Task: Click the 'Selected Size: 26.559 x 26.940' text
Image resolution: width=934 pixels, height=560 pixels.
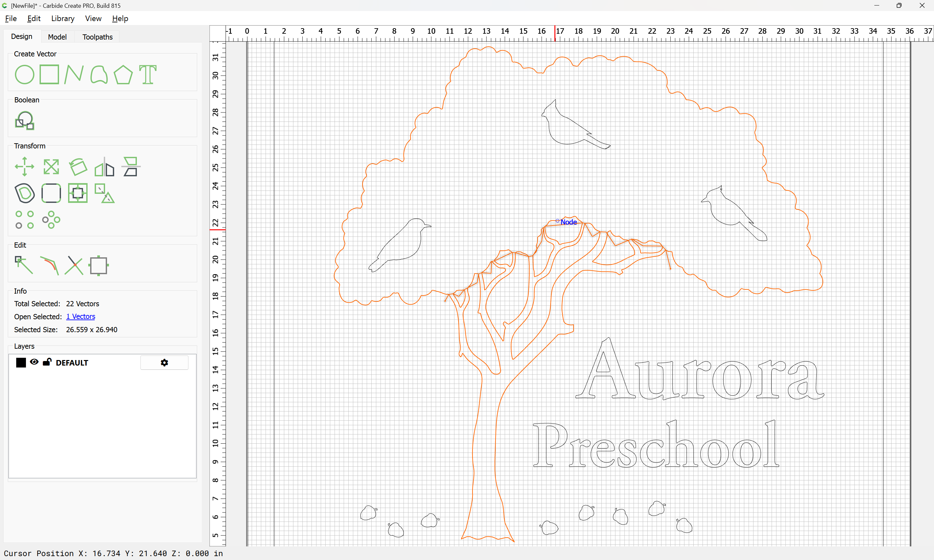Action: pyautogui.click(x=66, y=330)
